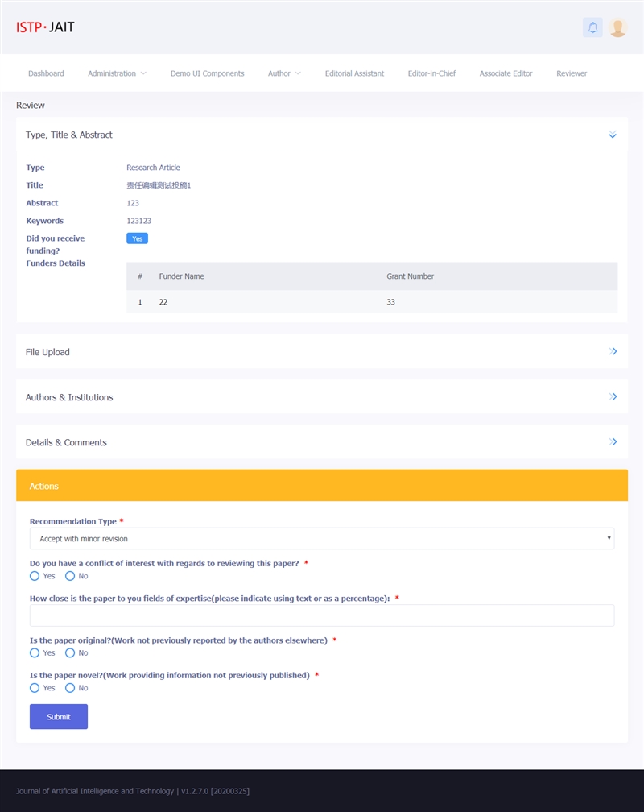Click the notification bell icon

click(x=592, y=27)
